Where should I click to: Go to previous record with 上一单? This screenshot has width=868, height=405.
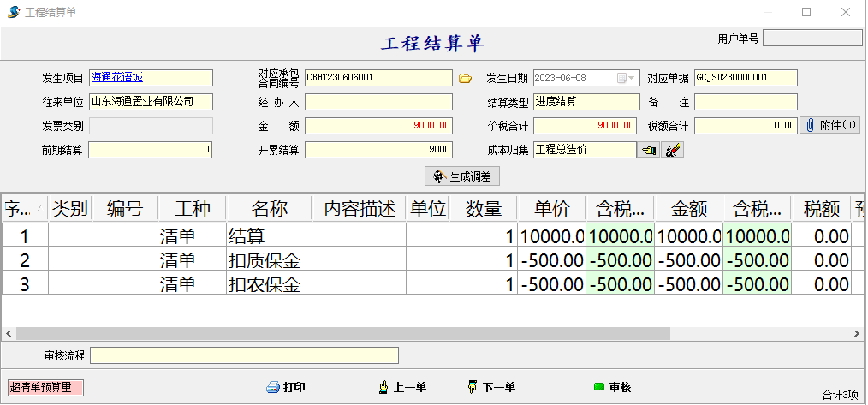pyautogui.click(x=402, y=388)
